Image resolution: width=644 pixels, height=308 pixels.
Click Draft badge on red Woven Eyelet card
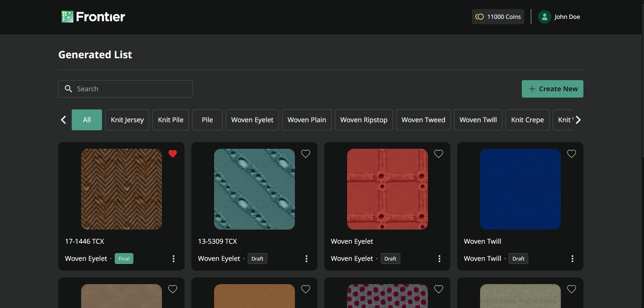pos(390,259)
